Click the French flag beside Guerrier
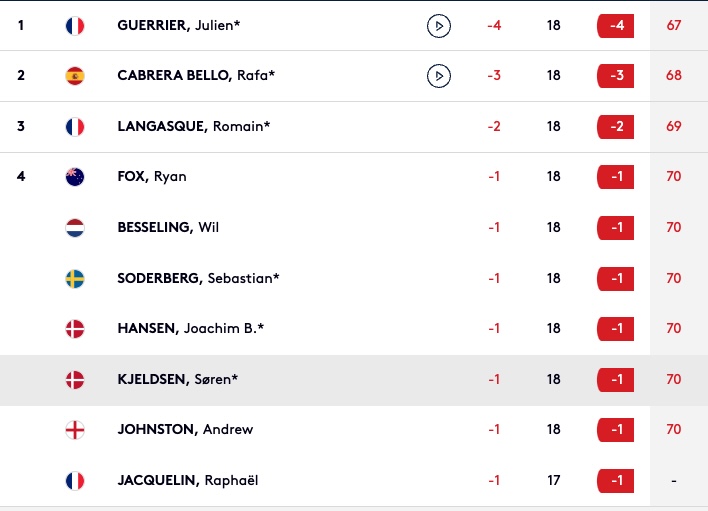Viewport: 708px width, 511px height. click(75, 26)
